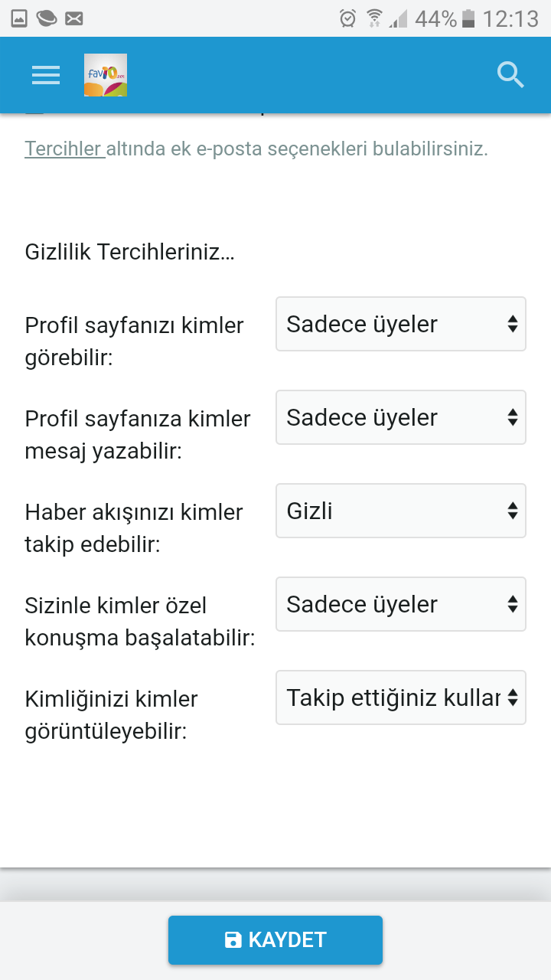This screenshot has height=980, width=551.
Task: Expand the "Profil sayfanıza kimler mesaj yazabilir" dropdown
Action: point(400,417)
